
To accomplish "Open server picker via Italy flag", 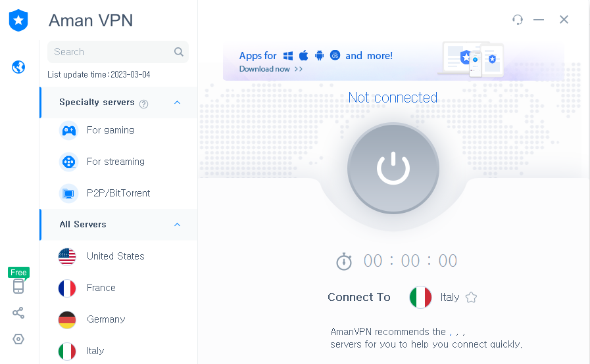I will 420,298.
